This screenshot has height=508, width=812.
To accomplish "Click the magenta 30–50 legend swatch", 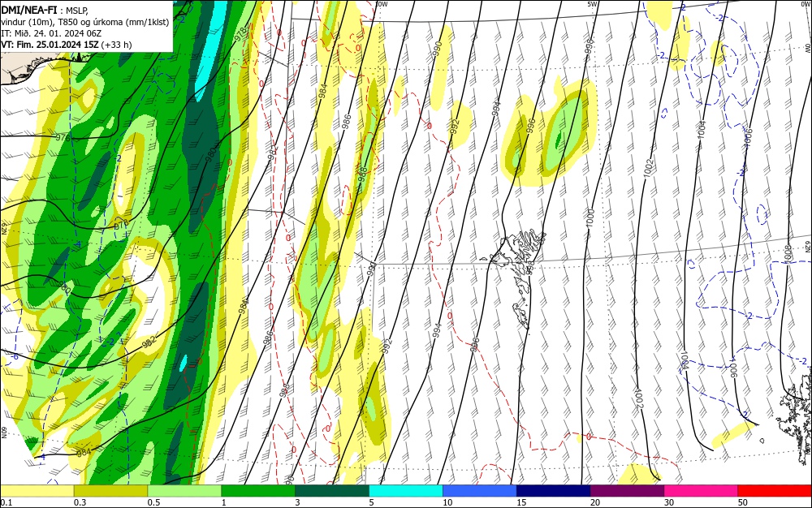I will [x=702, y=491].
